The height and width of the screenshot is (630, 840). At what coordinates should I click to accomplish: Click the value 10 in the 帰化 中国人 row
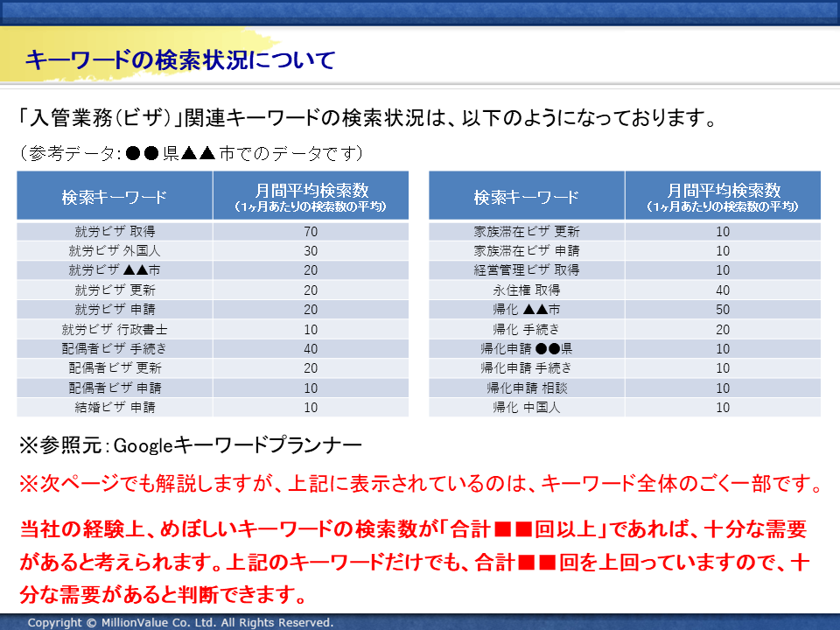(x=723, y=407)
